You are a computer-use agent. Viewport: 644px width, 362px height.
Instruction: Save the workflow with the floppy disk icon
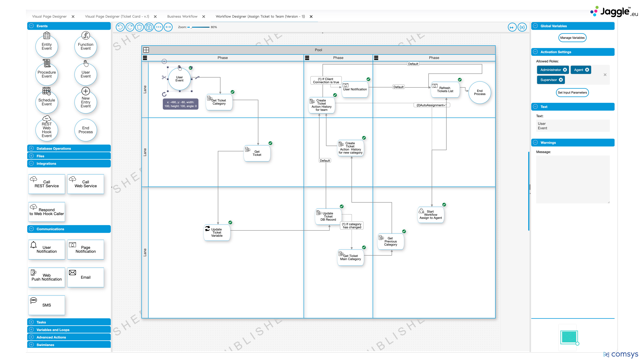point(149,27)
